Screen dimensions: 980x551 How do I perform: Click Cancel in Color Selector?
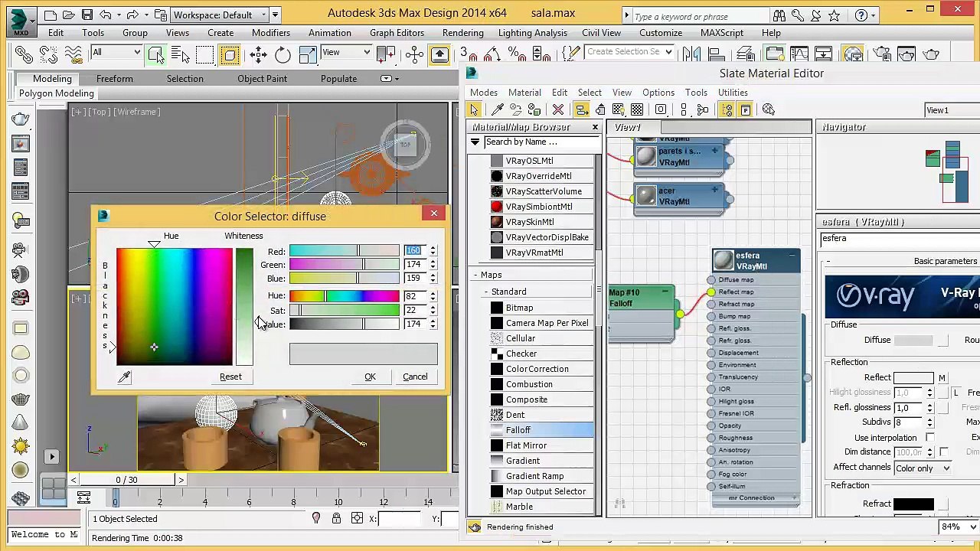point(415,377)
